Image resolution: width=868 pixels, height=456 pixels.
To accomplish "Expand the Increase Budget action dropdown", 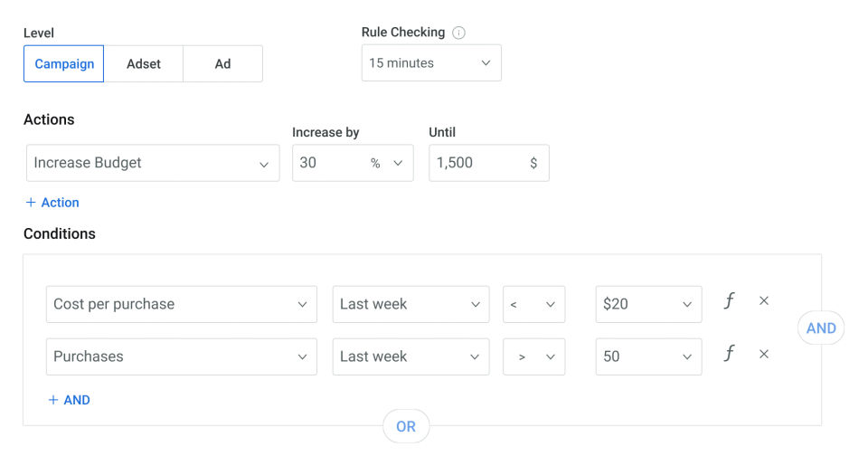I will tap(153, 164).
